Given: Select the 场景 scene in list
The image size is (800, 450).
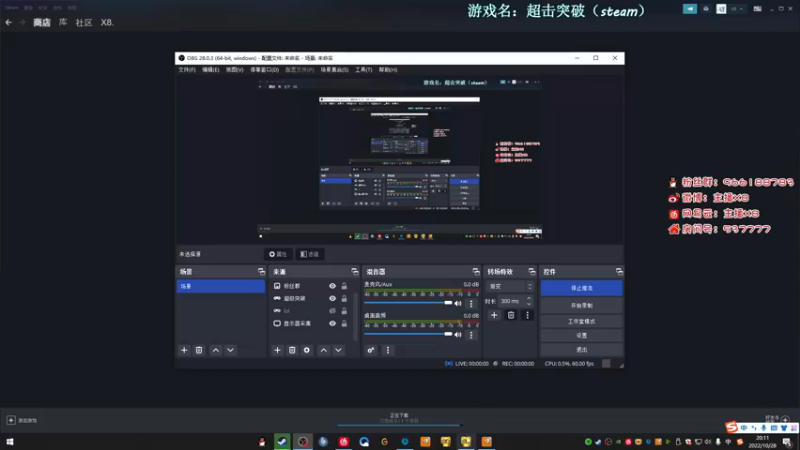Looking at the screenshot, I should point(220,286).
